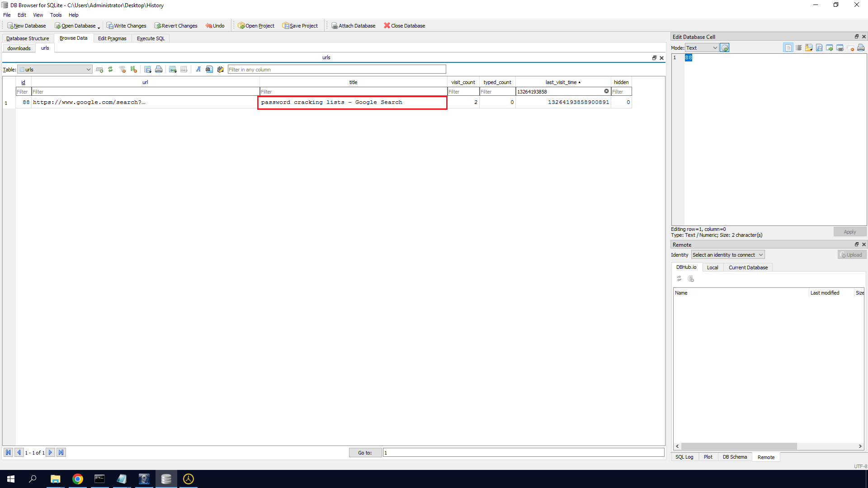Viewport: 868px width, 488px height.
Task: Click the Filter in any column field
Action: click(337, 70)
